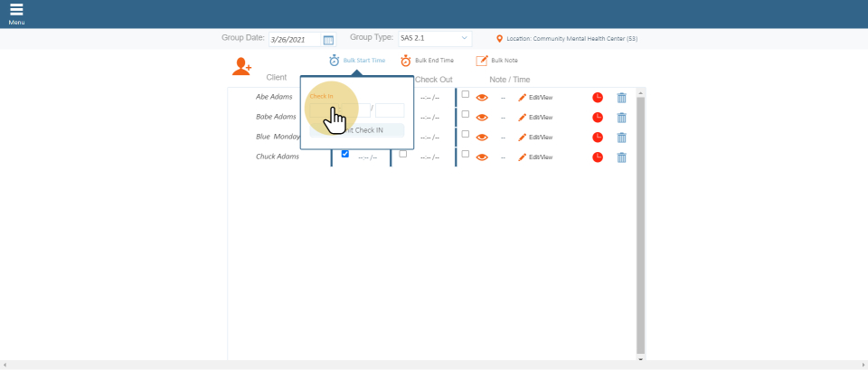This screenshot has width=868, height=371.
Task: Click Bulk Start Time
Action: [x=357, y=61]
